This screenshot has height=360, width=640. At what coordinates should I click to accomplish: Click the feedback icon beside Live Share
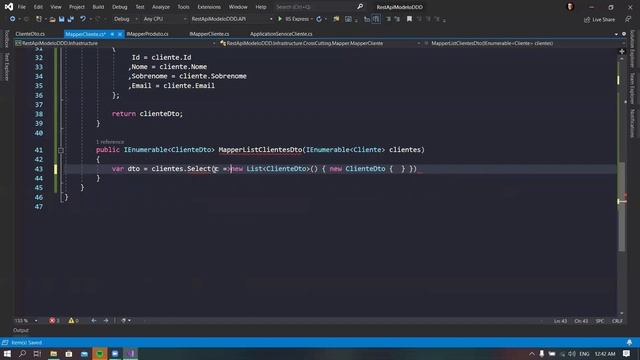pyautogui.click(x=628, y=19)
